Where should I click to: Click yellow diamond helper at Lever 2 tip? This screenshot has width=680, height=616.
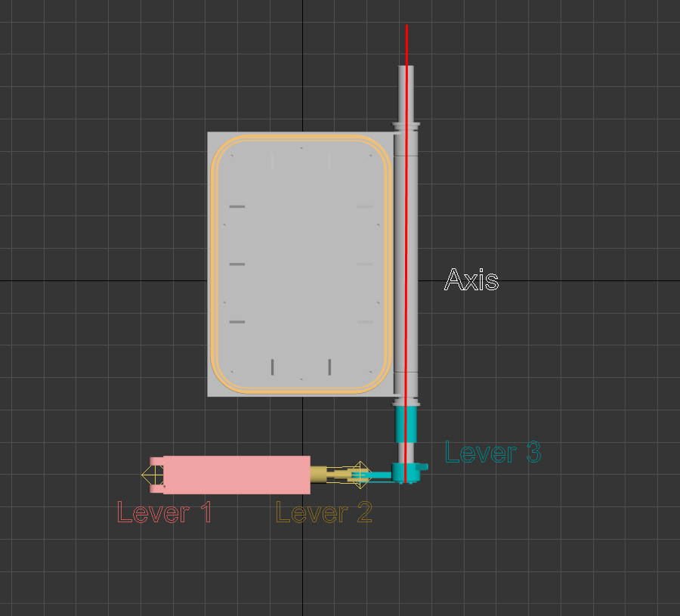(x=360, y=475)
